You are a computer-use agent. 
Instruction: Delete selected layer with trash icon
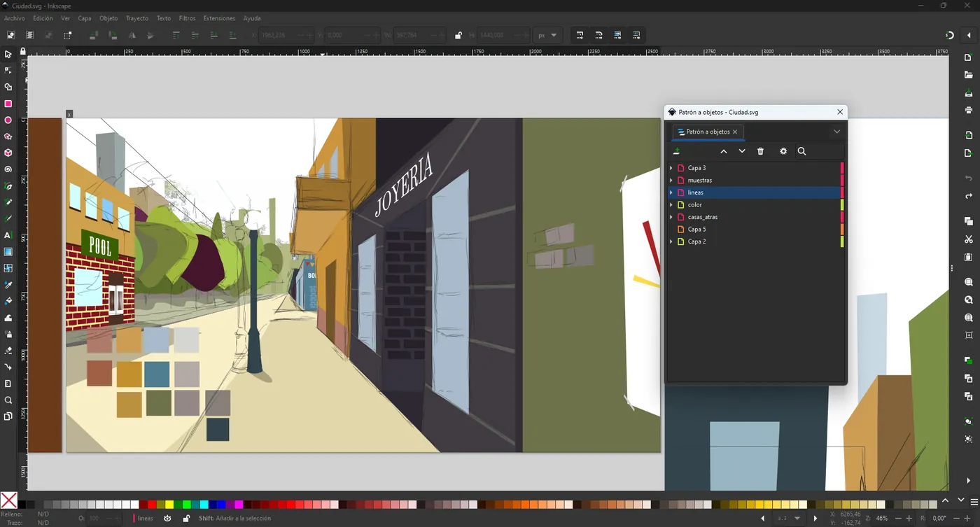point(761,151)
